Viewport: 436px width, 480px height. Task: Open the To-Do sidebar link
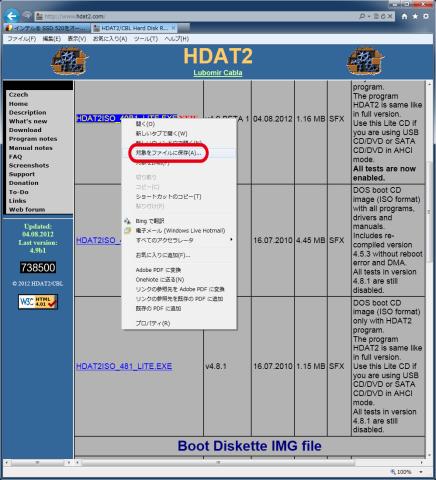[19, 192]
